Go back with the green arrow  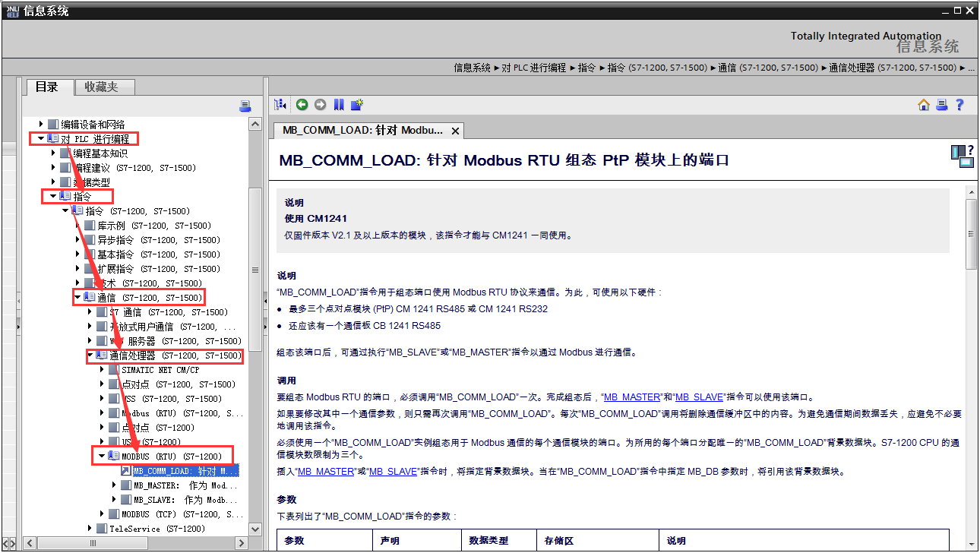[x=302, y=104]
